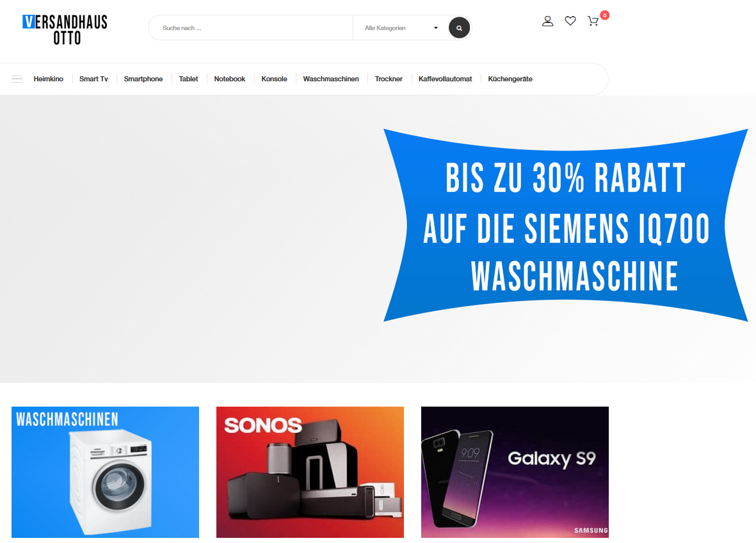This screenshot has width=756, height=543.
Task: Focus the Suche nach search field
Action: tap(251, 28)
